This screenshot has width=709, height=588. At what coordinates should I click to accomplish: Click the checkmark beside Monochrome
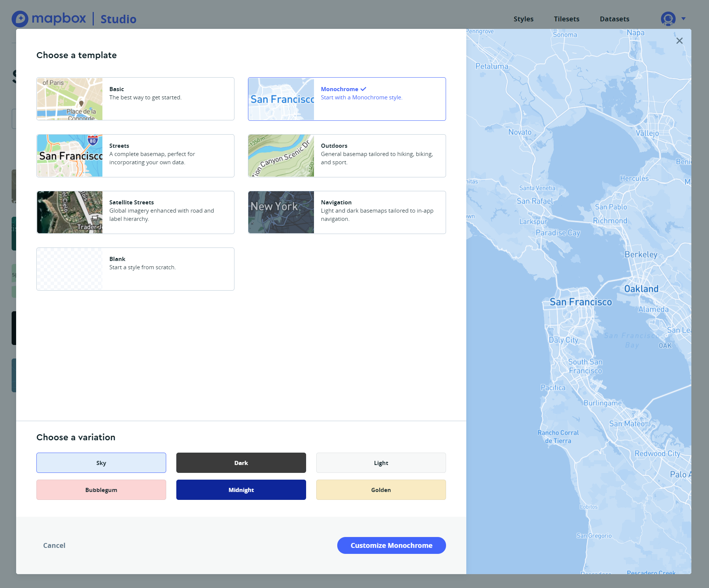(363, 89)
